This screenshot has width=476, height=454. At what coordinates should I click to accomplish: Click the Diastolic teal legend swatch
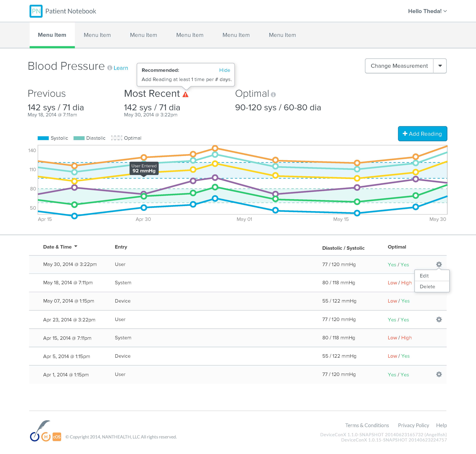[x=79, y=138]
